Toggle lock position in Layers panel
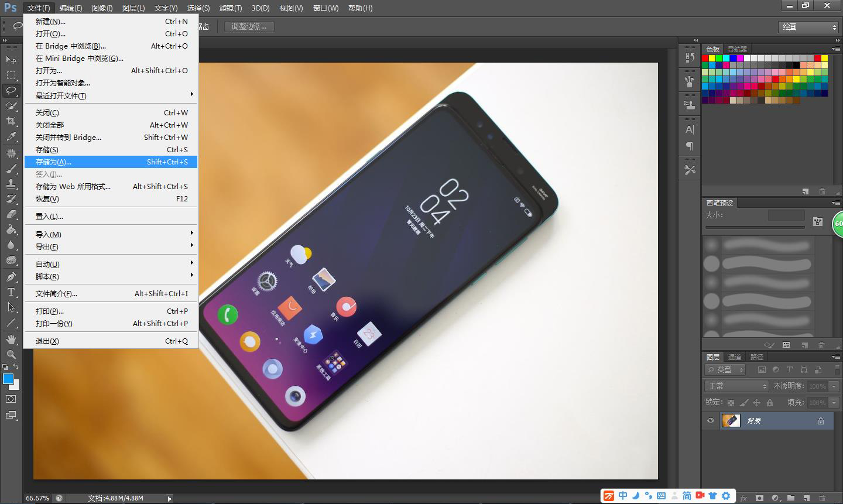Screen dimensions: 843x504 tap(756, 403)
